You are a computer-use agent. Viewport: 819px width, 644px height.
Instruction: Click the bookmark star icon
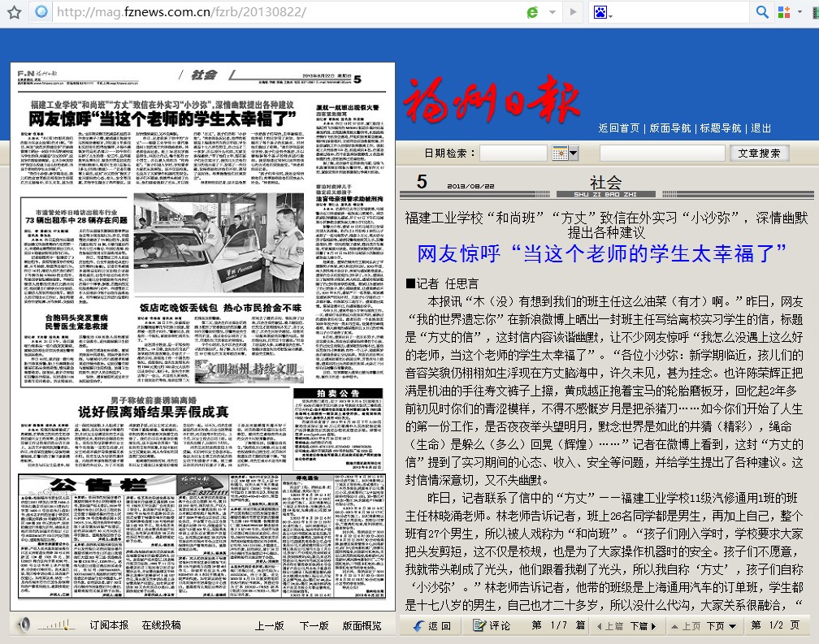15,13
